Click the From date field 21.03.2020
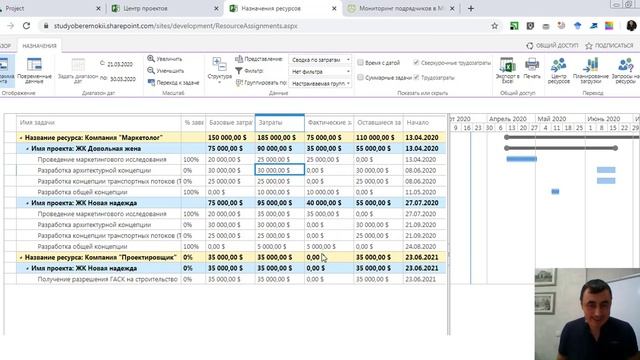 [120, 64]
